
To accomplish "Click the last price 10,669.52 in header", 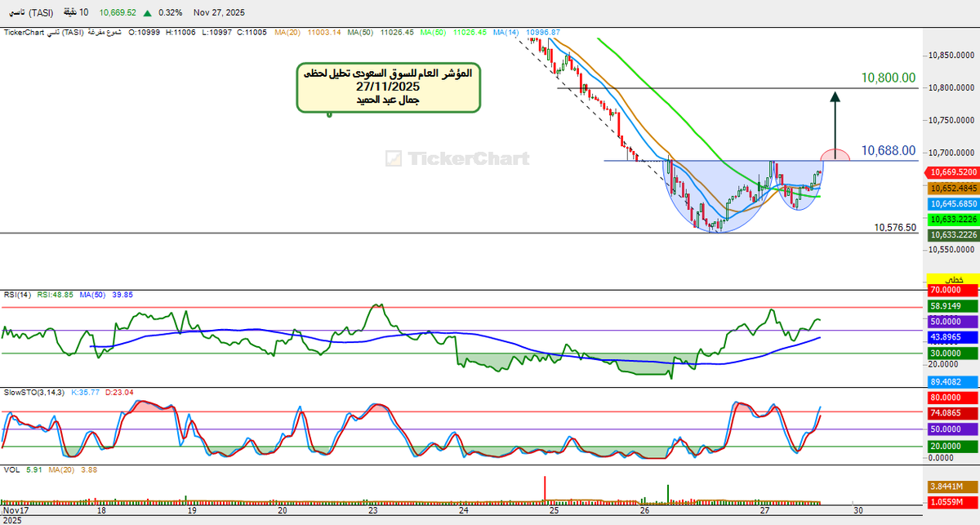I will [x=118, y=13].
